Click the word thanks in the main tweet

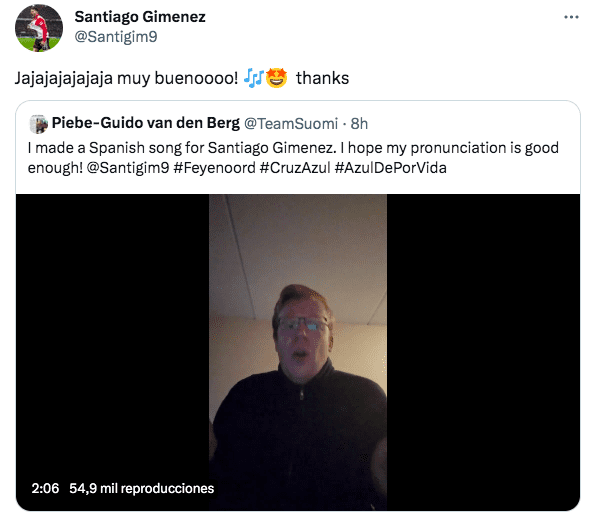322,78
